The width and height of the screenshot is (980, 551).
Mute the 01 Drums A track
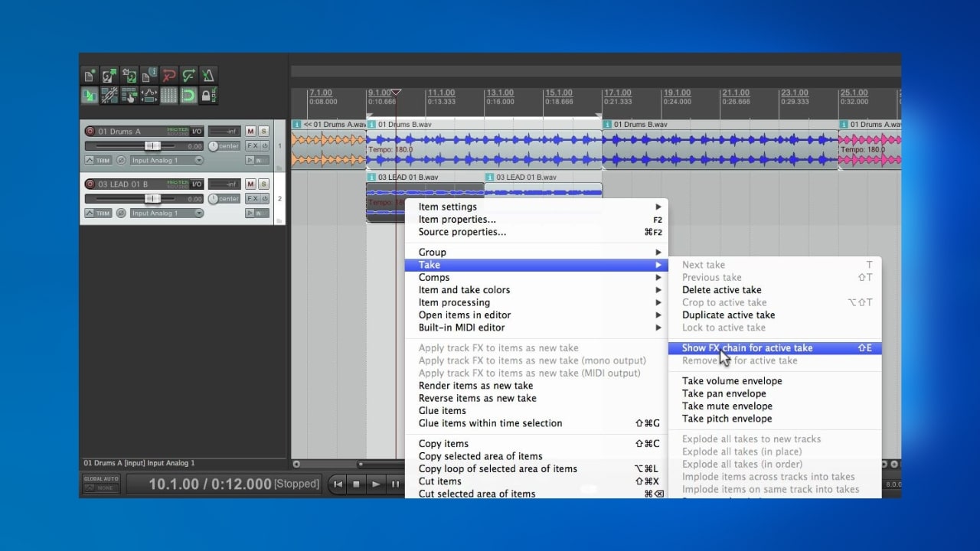point(250,132)
